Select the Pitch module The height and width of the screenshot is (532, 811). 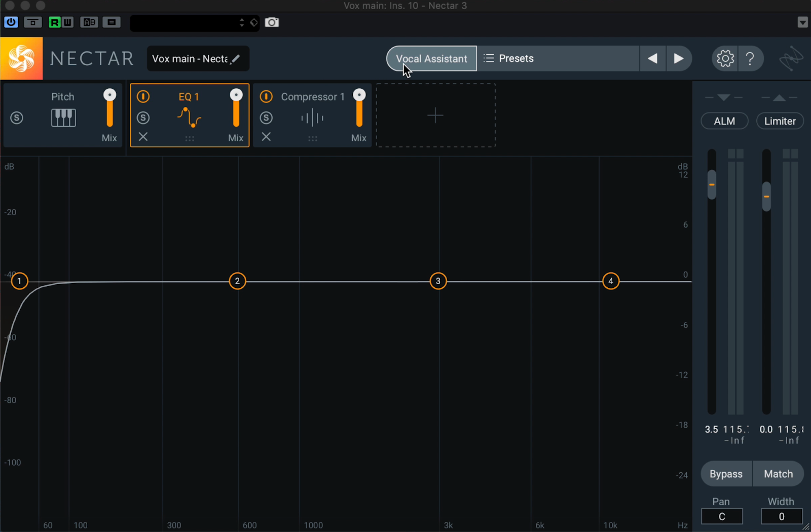pyautogui.click(x=63, y=116)
